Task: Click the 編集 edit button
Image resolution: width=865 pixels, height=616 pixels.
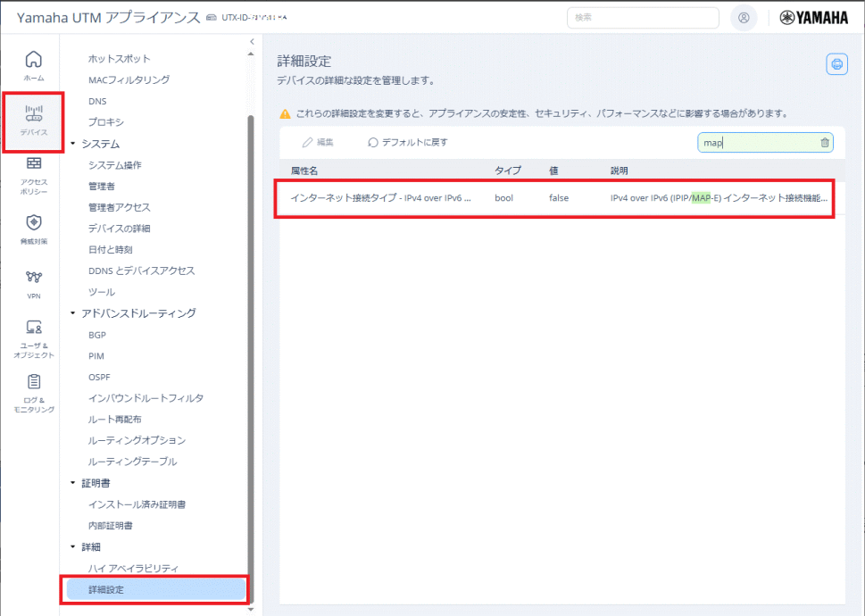Action: (318, 143)
